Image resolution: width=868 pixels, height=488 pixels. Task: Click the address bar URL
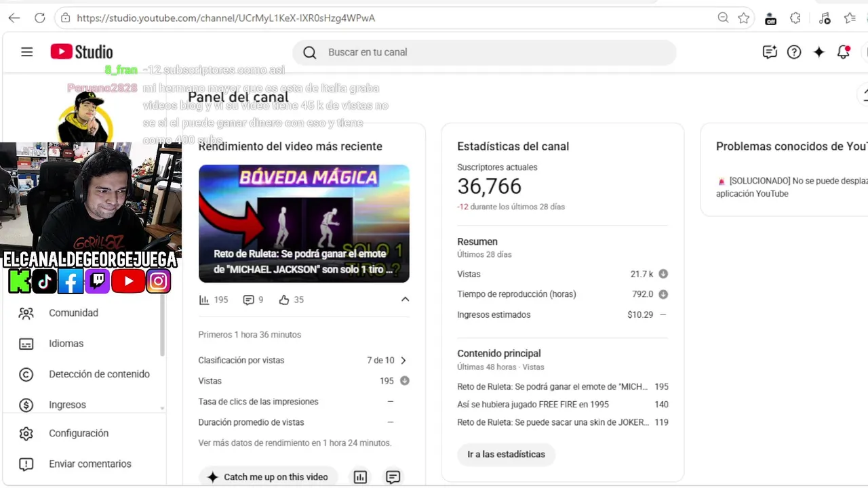click(226, 18)
